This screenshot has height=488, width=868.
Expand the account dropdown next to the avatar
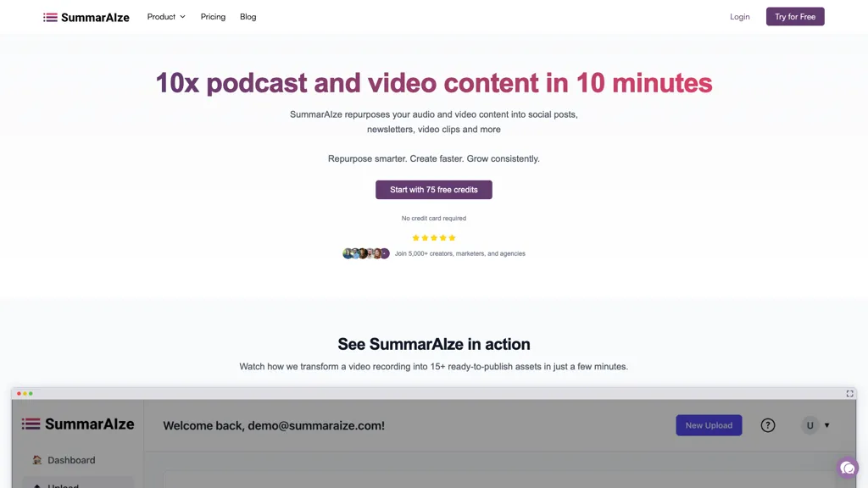click(826, 424)
